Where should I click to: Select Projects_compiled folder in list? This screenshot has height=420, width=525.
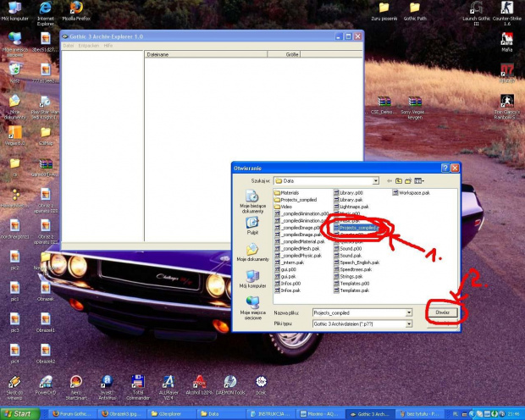(296, 200)
